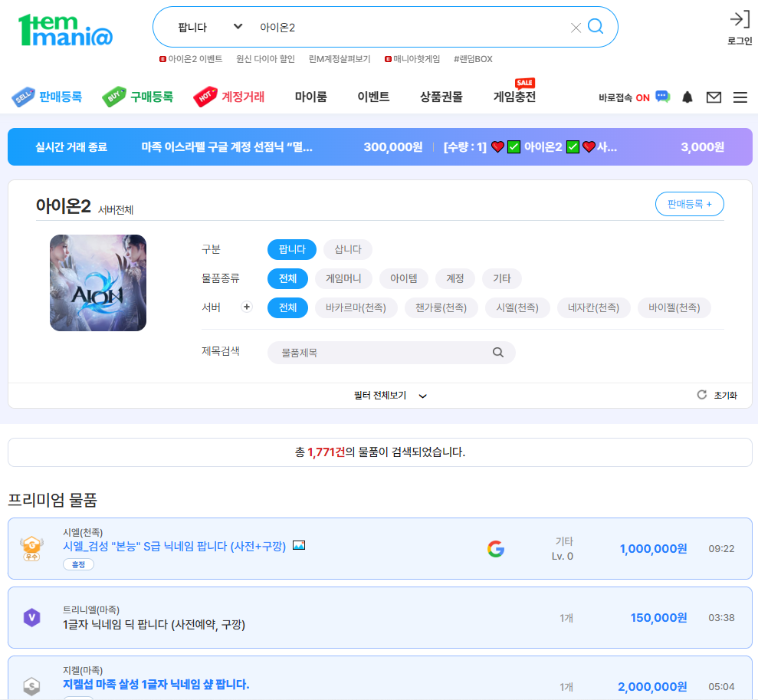This screenshot has height=700, width=758.
Task: Click the image icon beside 시엘_검성 title
Action: coord(299,545)
